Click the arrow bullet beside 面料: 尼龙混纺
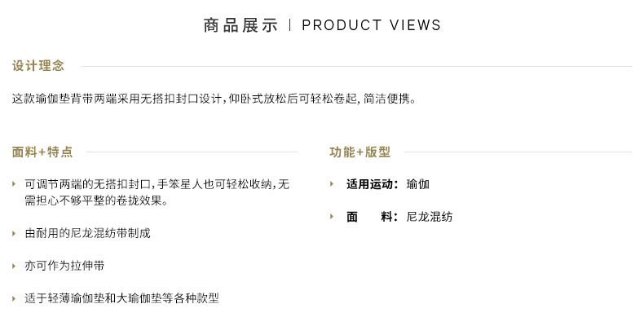 pos(332,217)
